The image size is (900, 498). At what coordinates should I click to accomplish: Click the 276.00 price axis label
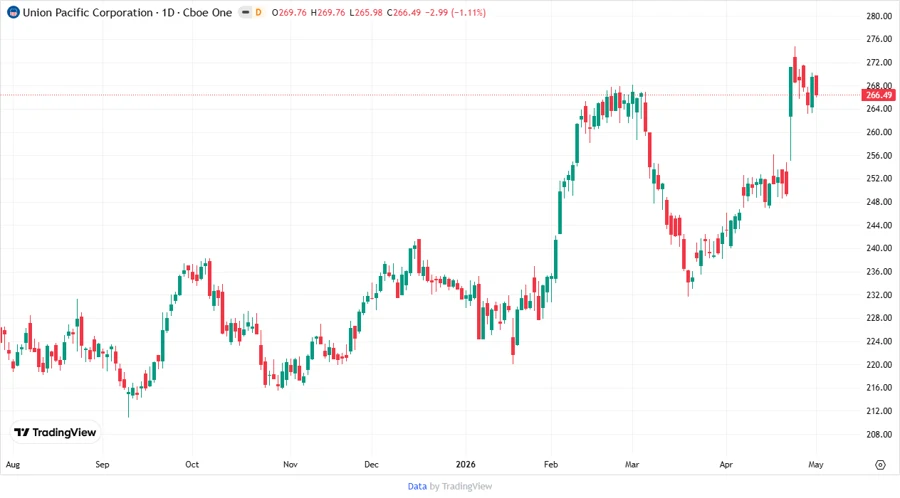click(879, 39)
